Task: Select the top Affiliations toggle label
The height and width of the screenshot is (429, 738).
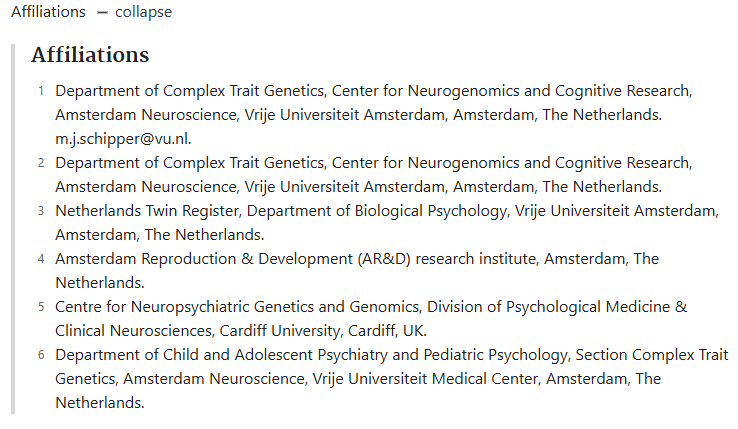Action: pyautogui.click(x=48, y=12)
